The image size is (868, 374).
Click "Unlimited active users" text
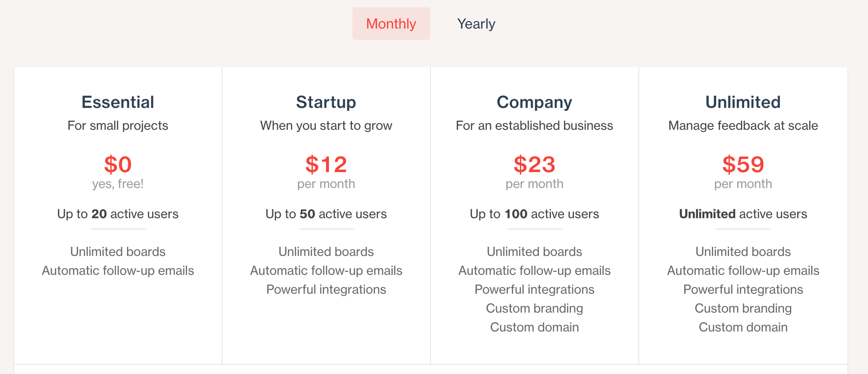pos(743,214)
